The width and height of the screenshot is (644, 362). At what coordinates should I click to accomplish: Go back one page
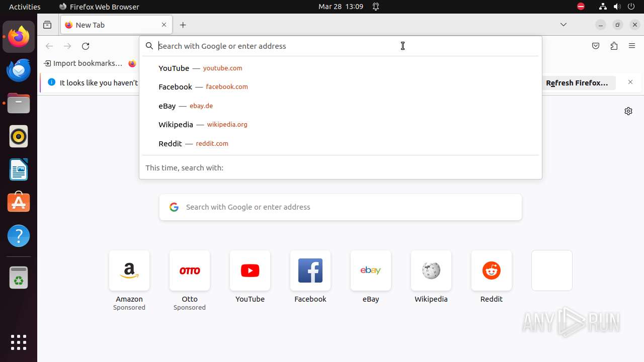[49, 46]
